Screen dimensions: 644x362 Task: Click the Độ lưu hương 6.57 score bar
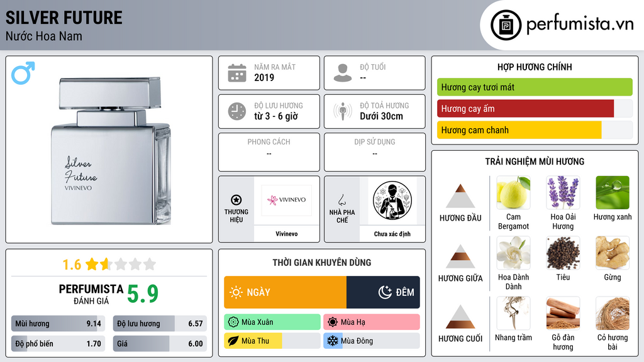160,324
